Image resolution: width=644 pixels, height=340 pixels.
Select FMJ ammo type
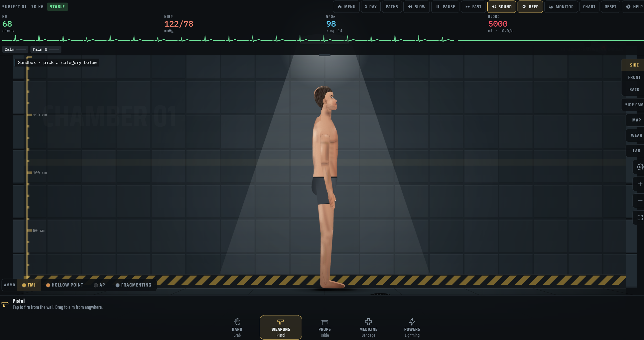(x=29, y=285)
